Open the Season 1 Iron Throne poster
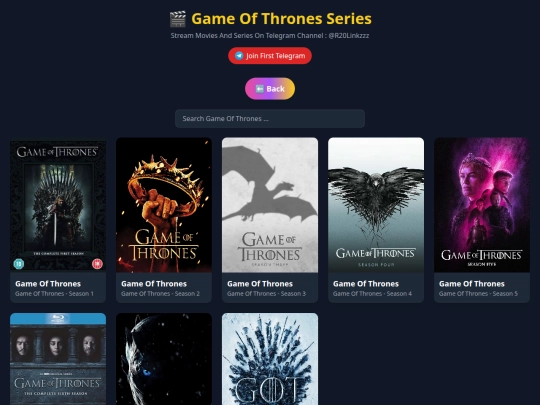Screen dimensions: 540x405 point(58,205)
